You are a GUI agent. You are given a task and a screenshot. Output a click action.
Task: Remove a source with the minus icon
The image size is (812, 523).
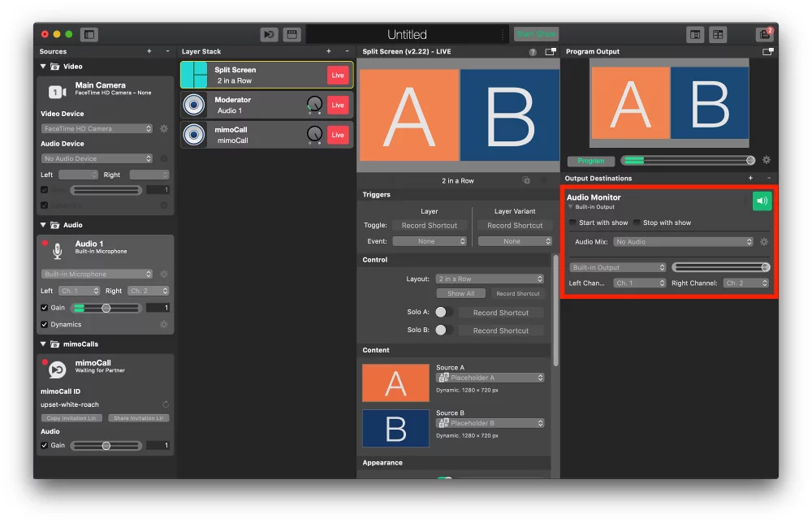tap(167, 51)
